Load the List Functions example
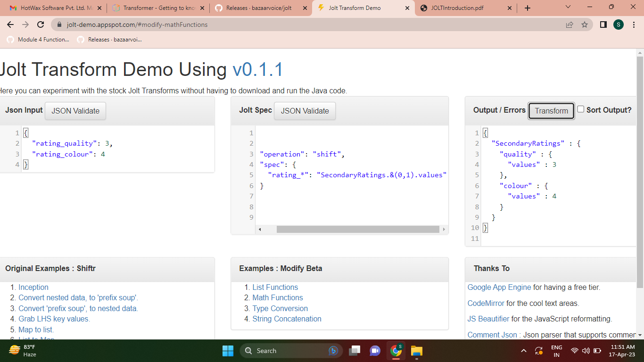Viewport: 644px width, 362px height. click(275, 287)
